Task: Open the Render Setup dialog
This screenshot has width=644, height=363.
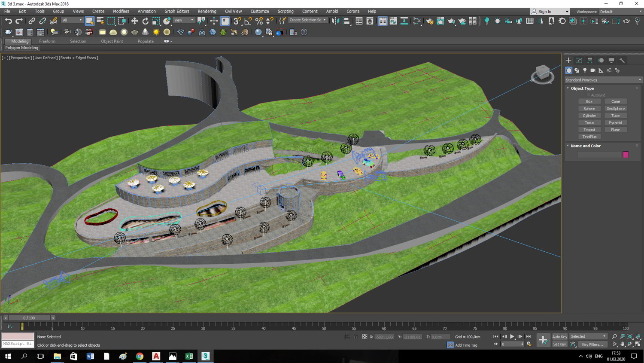Action: point(429,21)
